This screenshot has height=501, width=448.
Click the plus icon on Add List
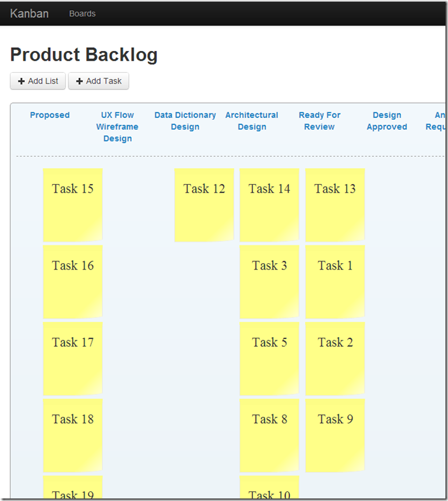[x=22, y=82]
